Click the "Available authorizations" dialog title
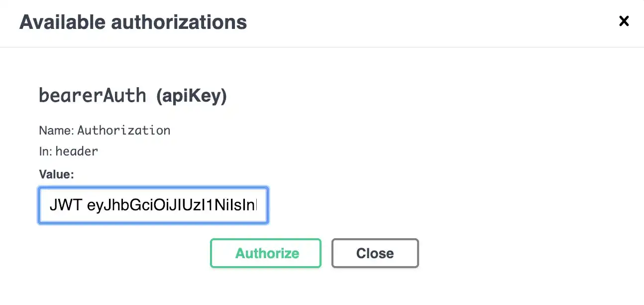 tap(133, 22)
